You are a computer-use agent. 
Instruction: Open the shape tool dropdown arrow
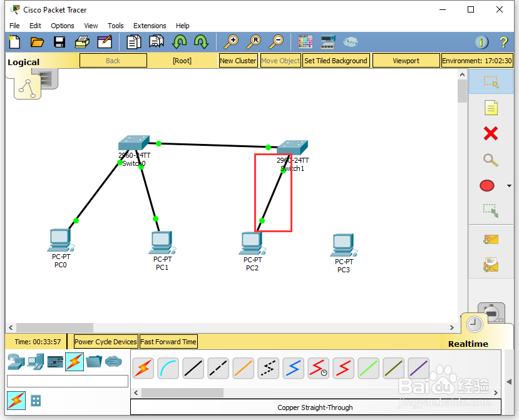tap(509, 186)
